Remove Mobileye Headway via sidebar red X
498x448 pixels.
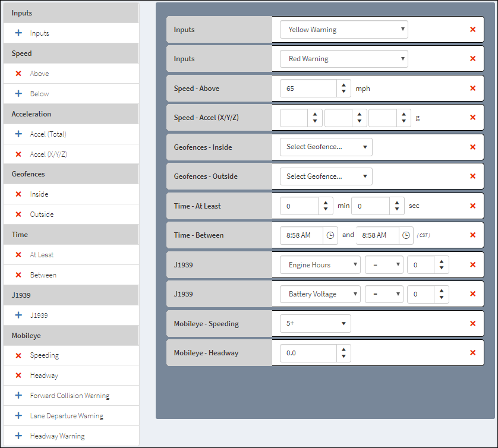pos(18,376)
